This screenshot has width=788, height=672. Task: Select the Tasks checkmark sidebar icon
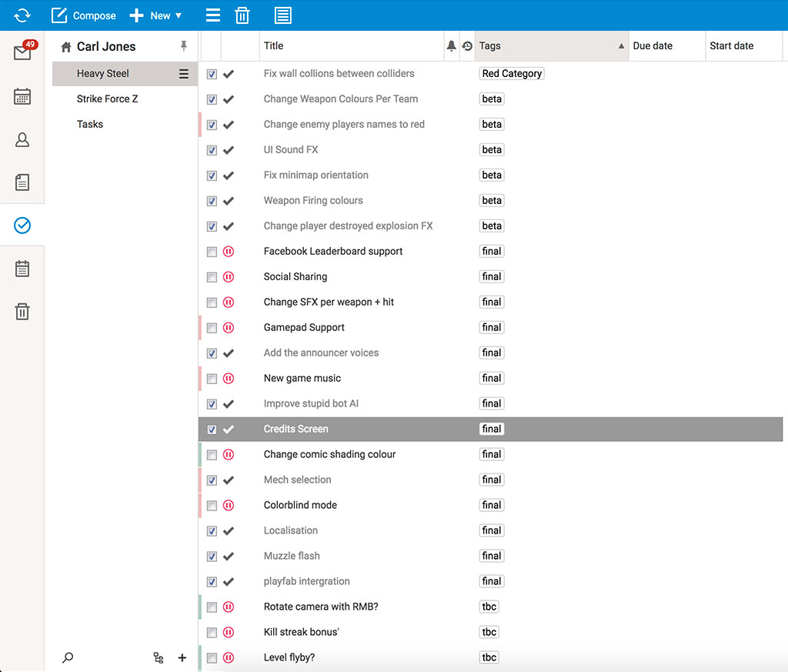coord(22,226)
